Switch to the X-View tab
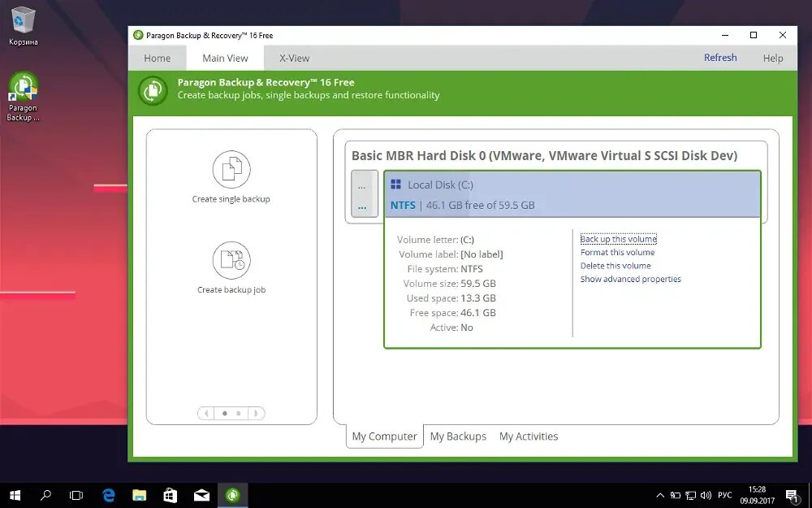Image resolution: width=812 pixels, height=508 pixels. pyautogui.click(x=294, y=58)
